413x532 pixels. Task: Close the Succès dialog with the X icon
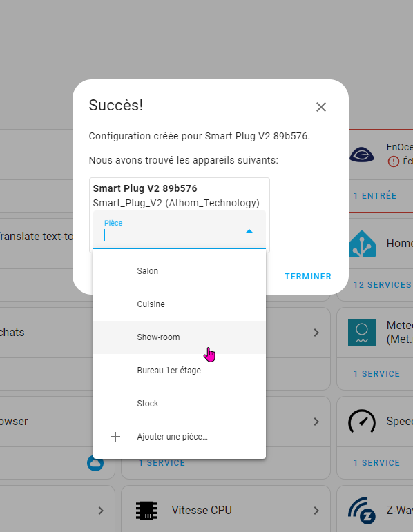(321, 107)
